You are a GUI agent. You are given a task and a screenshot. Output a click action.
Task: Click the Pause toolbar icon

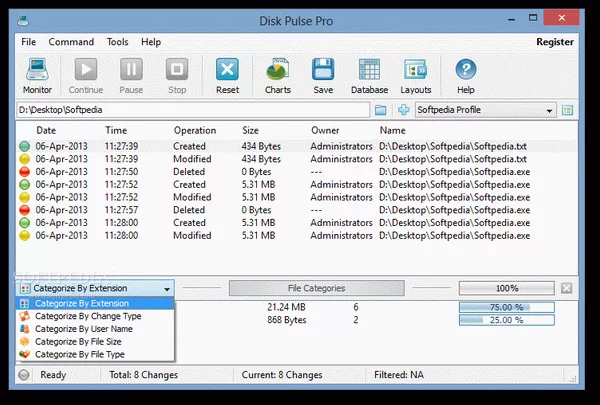click(x=131, y=76)
